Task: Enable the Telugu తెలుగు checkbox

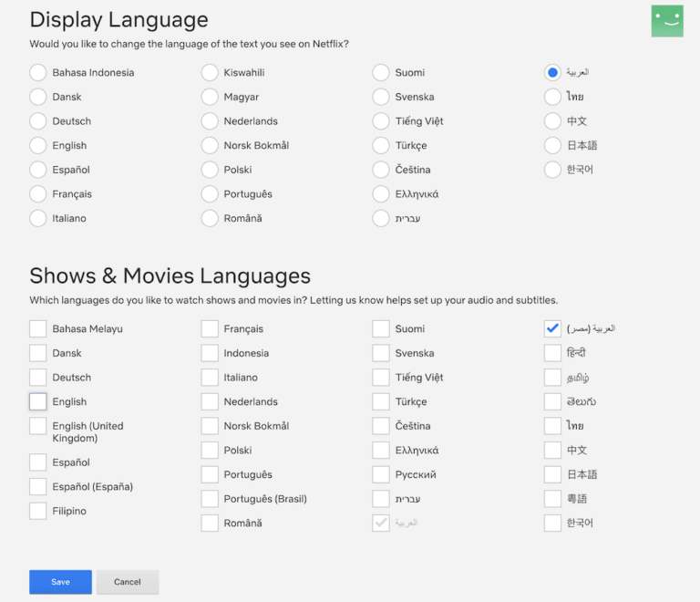Action: (552, 401)
